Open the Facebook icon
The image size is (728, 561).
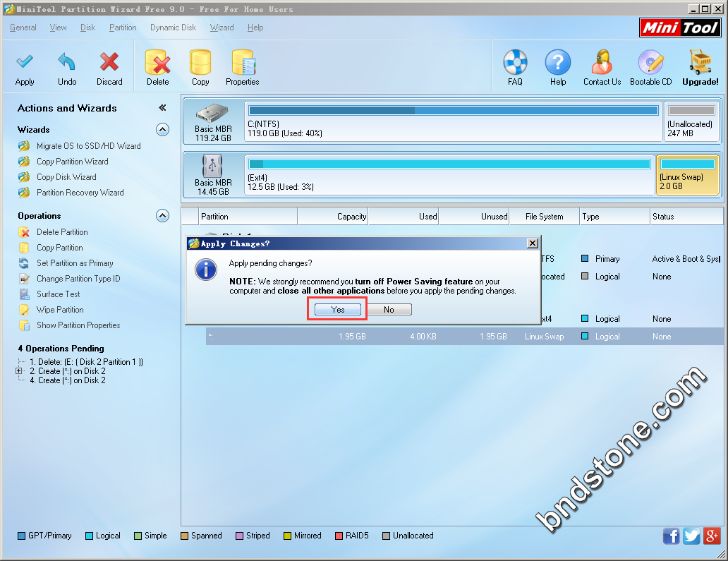(x=672, y=536)
